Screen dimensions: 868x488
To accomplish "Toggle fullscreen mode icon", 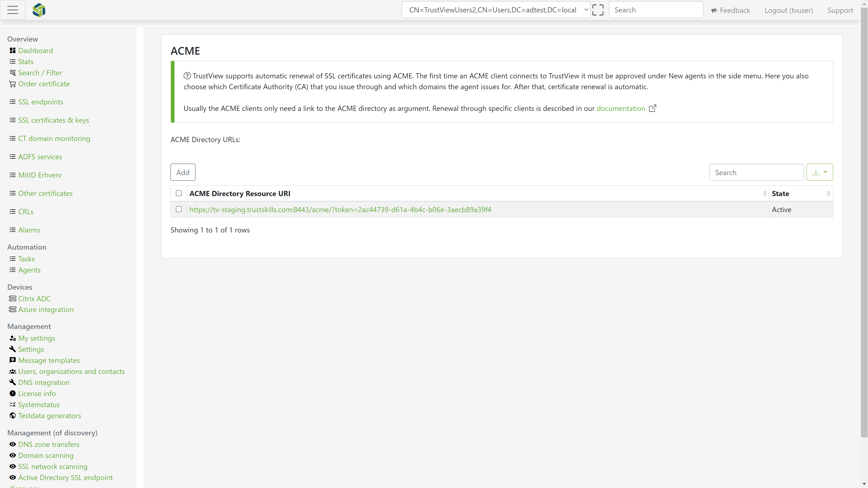I will coord(598,10).
